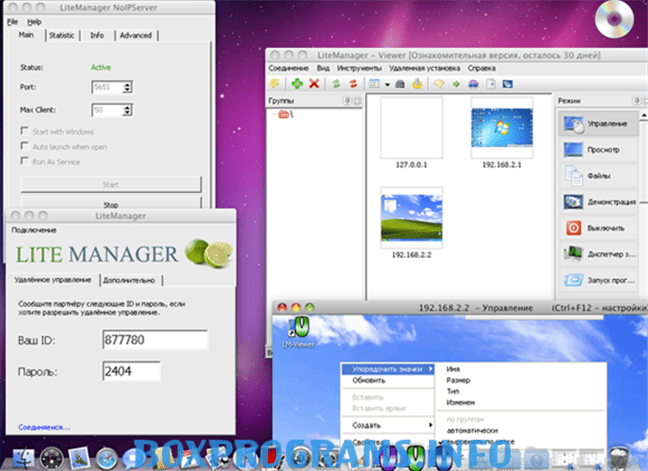
Task: Pin the Режим panel
Action: [x=637, y=100]
